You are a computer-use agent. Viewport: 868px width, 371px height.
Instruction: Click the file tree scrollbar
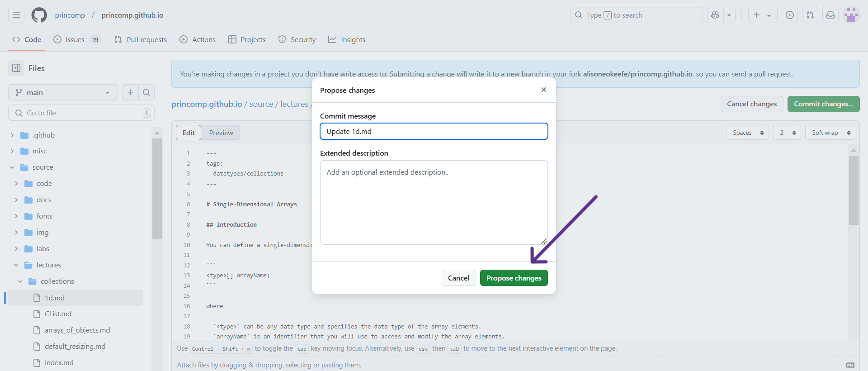pyautogui.click(x=157, y=189)
